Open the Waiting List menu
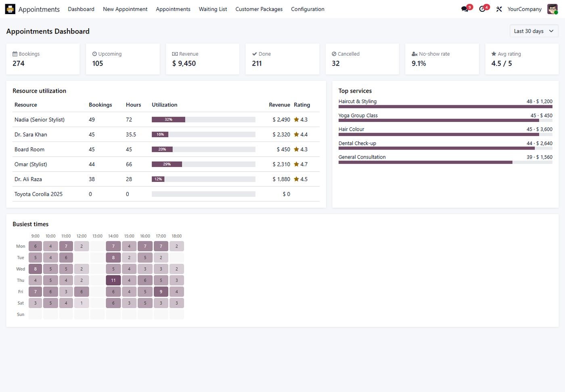The width and height of the screenshot is (565, 392). tap(213, 9)
